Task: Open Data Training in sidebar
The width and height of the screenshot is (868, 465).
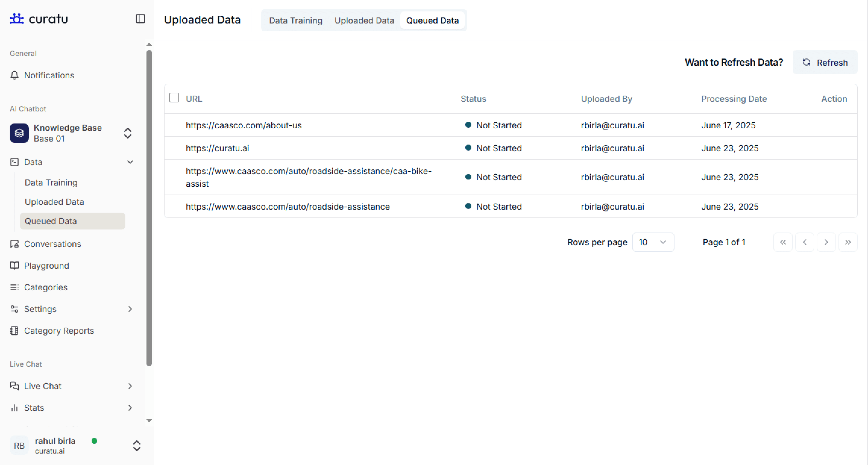Action: (x=51, y=183)
